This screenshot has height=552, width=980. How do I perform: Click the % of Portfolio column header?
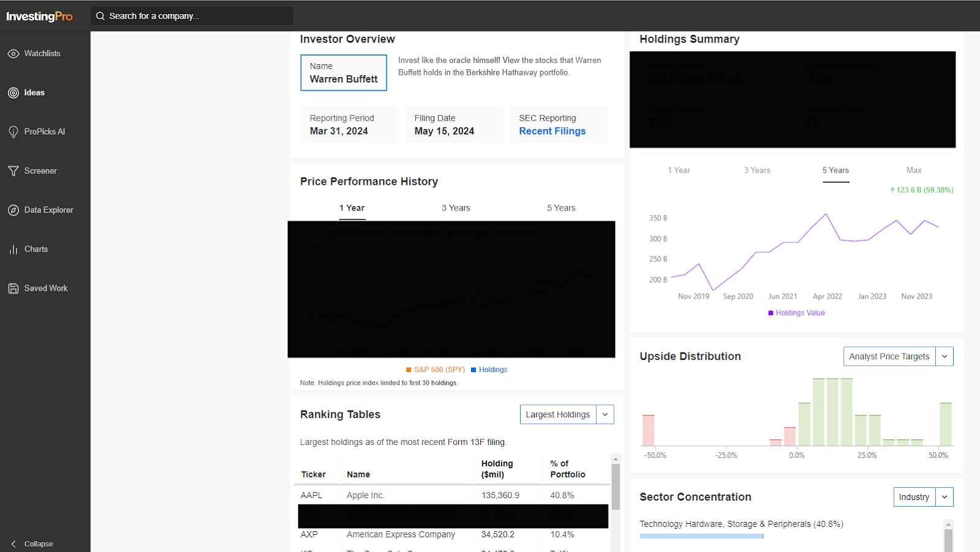568,469
